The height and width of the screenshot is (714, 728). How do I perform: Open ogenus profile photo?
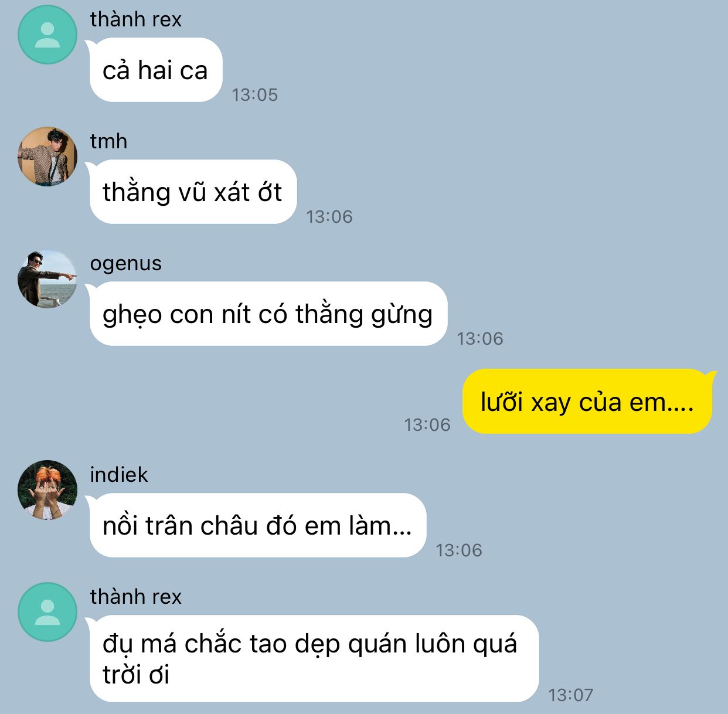(47, 279)
